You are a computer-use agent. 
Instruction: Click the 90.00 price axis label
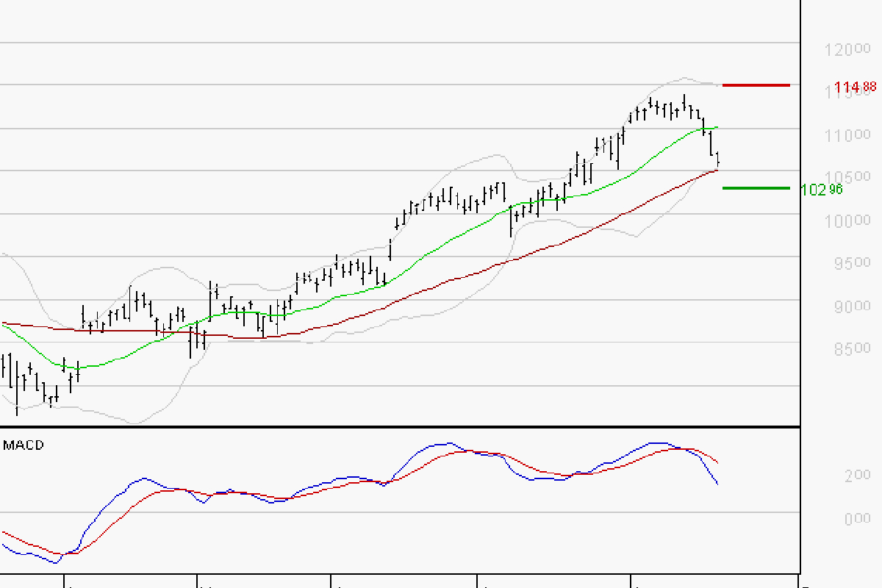point(851,306)
